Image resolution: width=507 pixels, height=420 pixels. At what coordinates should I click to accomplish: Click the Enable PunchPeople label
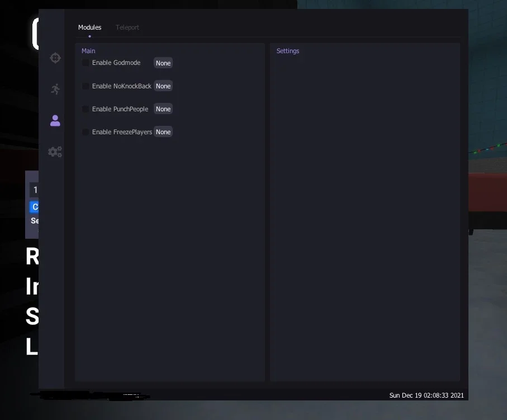pos(120,109)
